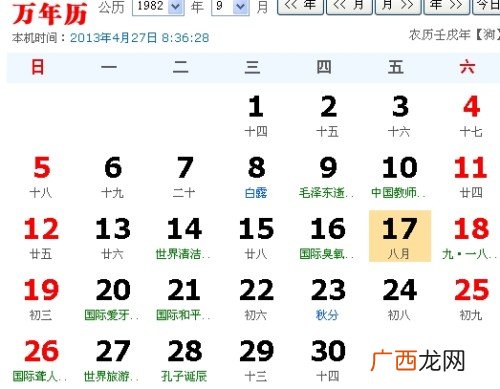Select September 30 (十四, Thursday)

tap(328, 361)
